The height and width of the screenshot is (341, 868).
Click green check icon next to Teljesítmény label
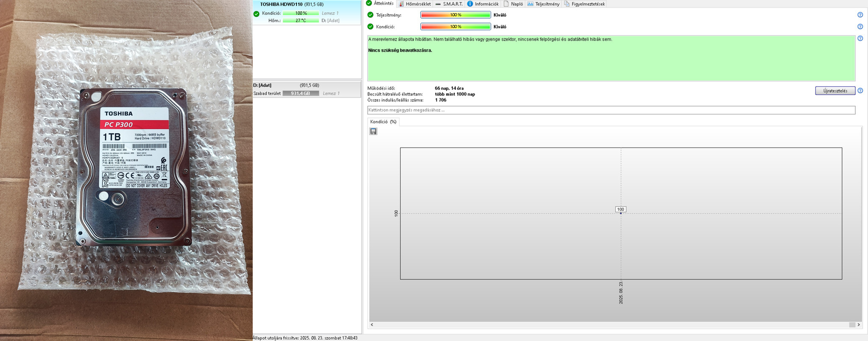(x=370, y=15)
